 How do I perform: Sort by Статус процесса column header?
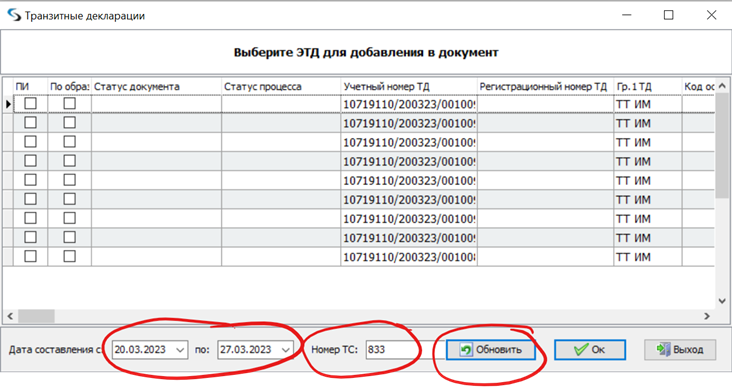click(x=281, y=86)
